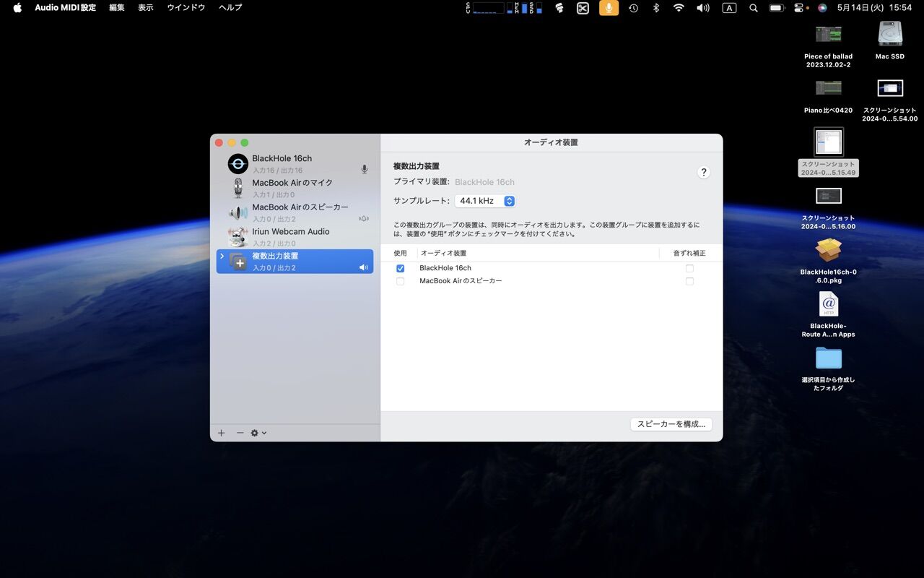Open the input source A menu bar icon

click(729, 8)
